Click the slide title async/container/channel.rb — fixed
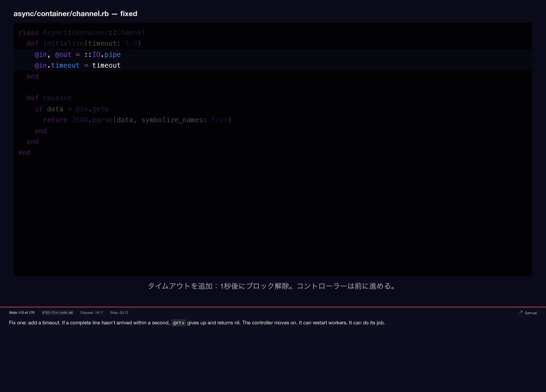This screenshot has height=392, width=546. (75, 14)
